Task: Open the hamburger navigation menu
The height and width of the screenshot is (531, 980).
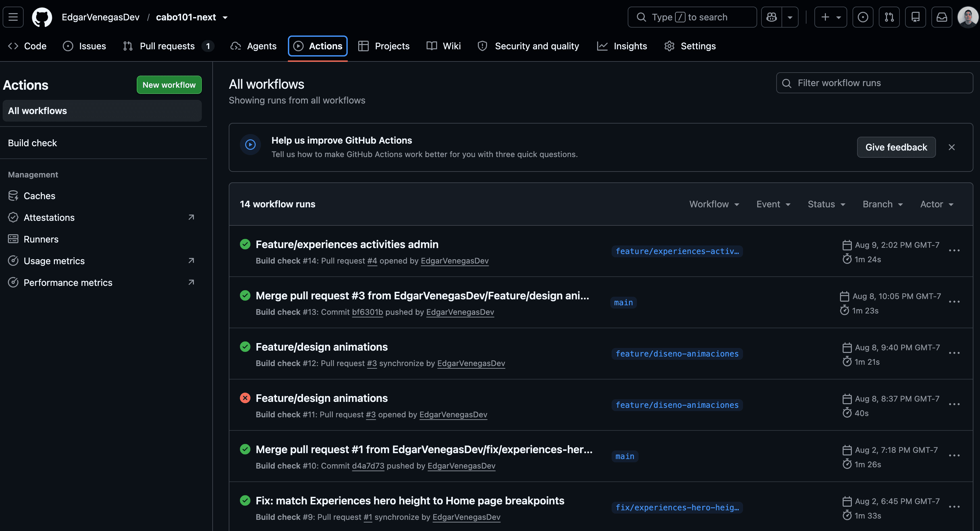Action: [13, 17]
